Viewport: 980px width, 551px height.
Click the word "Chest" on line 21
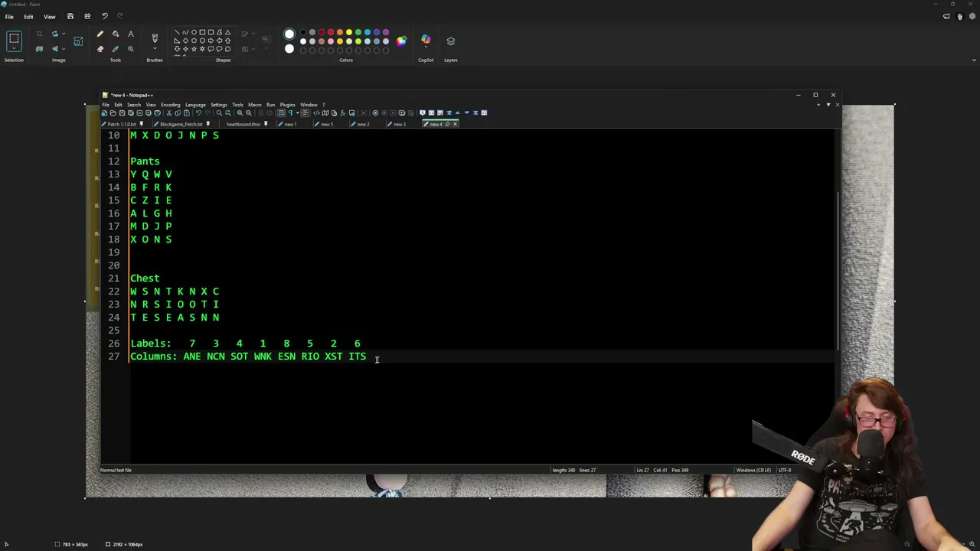145,279
